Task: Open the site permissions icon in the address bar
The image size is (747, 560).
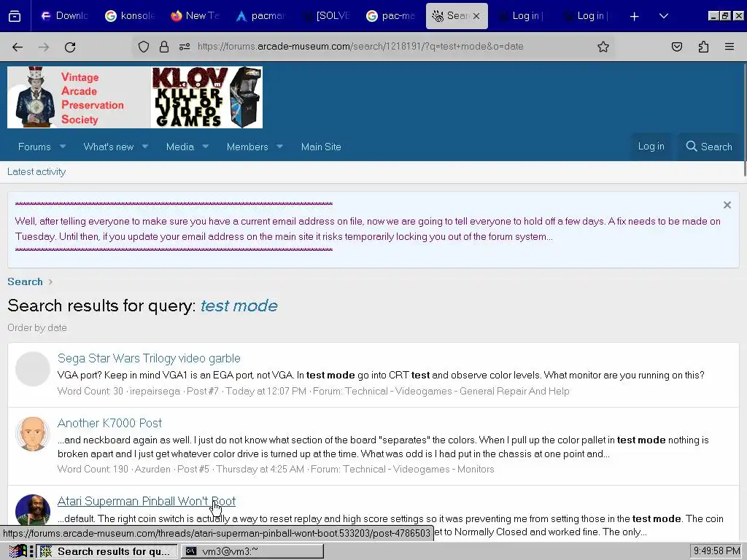Action: click(x=185, y=47)
